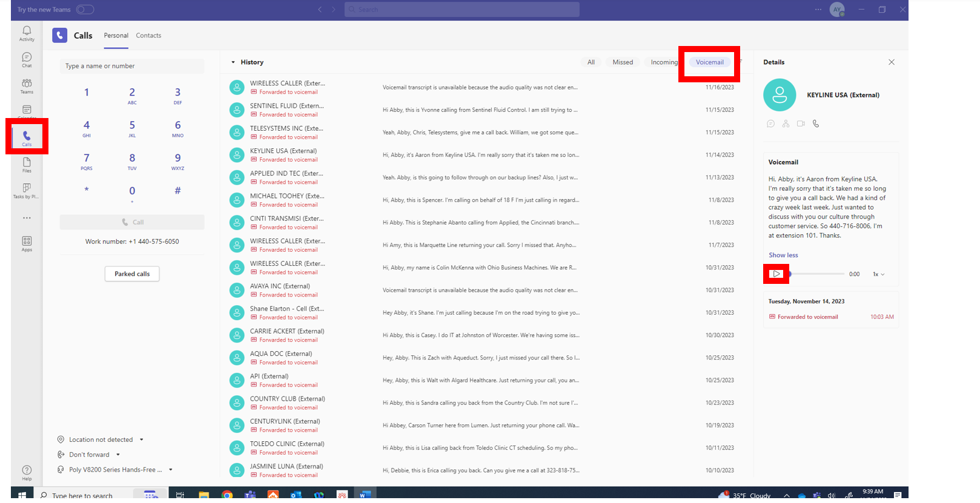This screenshot has width=980, height=503.
Task: Open the Apps store icon in the sidebar
Action: 27,243
